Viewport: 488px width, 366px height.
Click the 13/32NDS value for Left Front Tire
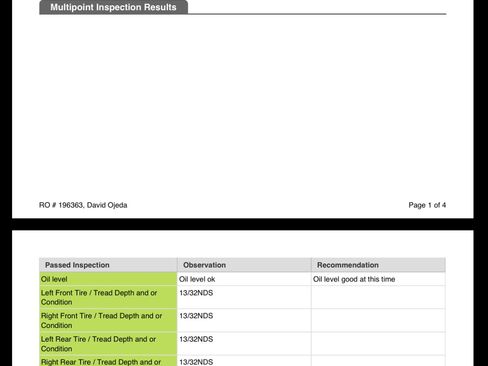pos(196,293)
